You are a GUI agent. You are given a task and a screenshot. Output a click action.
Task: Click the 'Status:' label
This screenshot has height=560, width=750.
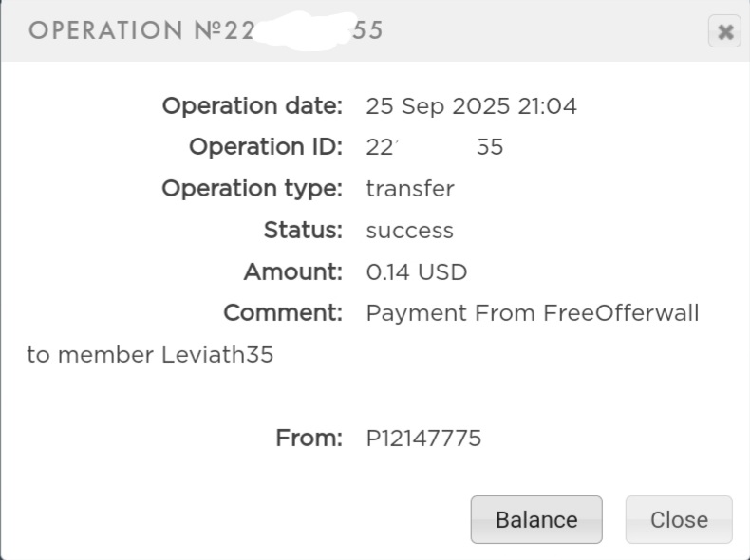(302, 231)
